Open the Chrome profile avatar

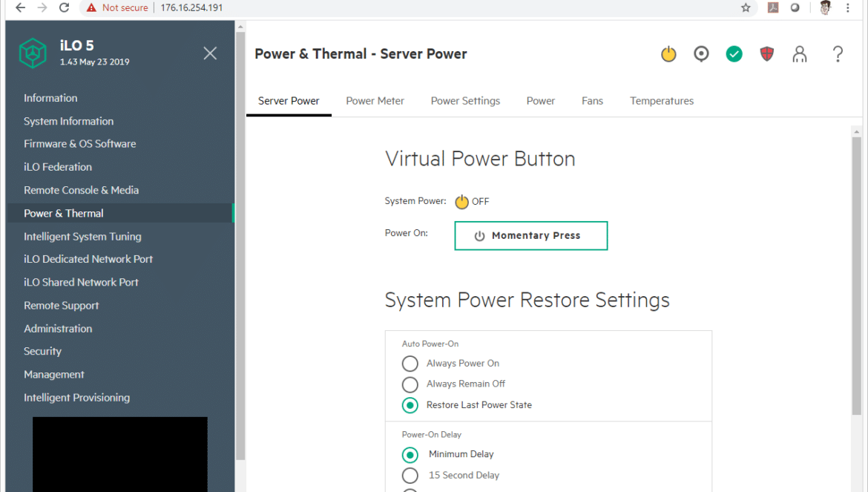pos(825,7)
